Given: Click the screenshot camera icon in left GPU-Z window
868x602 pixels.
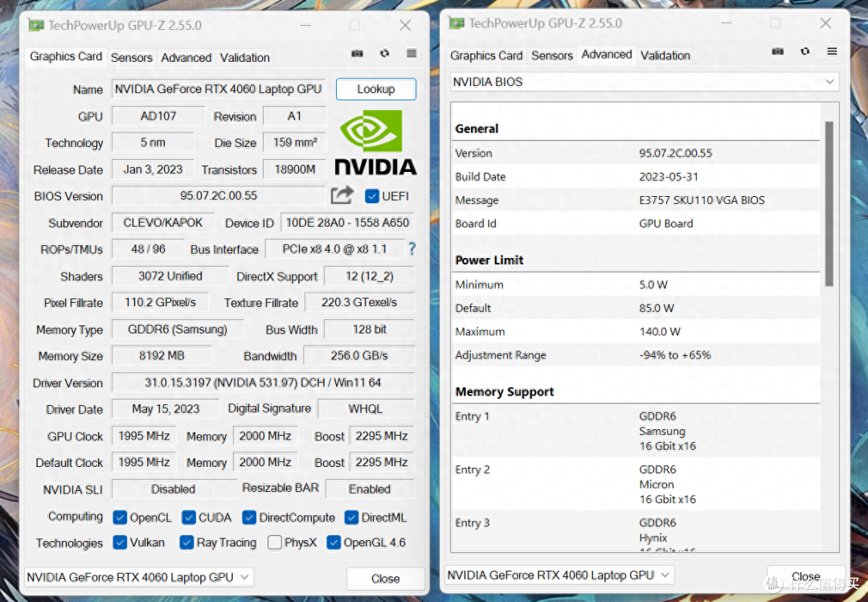Looking at the screenshot, I should 357,54.
